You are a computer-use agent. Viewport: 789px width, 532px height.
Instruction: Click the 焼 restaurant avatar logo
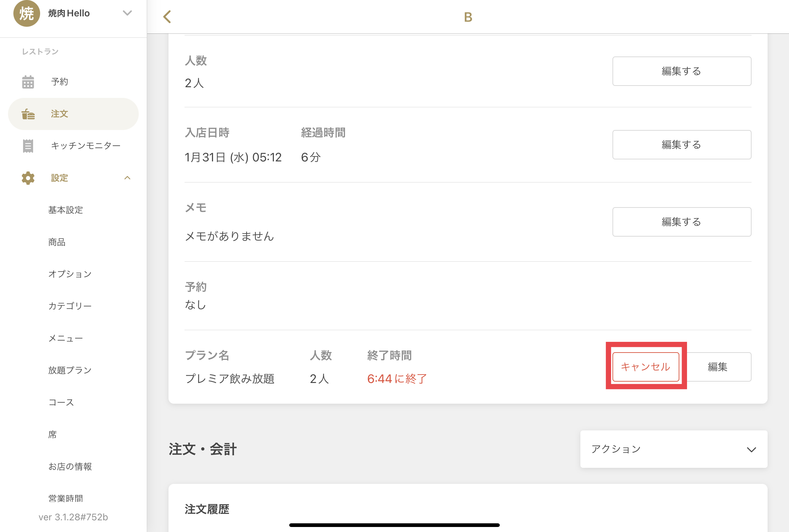(26, 14)
